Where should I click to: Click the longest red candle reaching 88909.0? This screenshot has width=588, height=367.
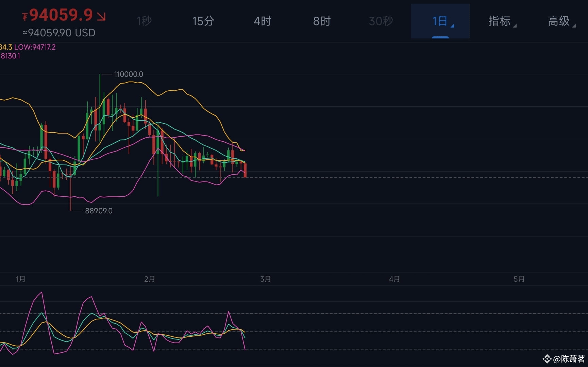tap(71, 187)
